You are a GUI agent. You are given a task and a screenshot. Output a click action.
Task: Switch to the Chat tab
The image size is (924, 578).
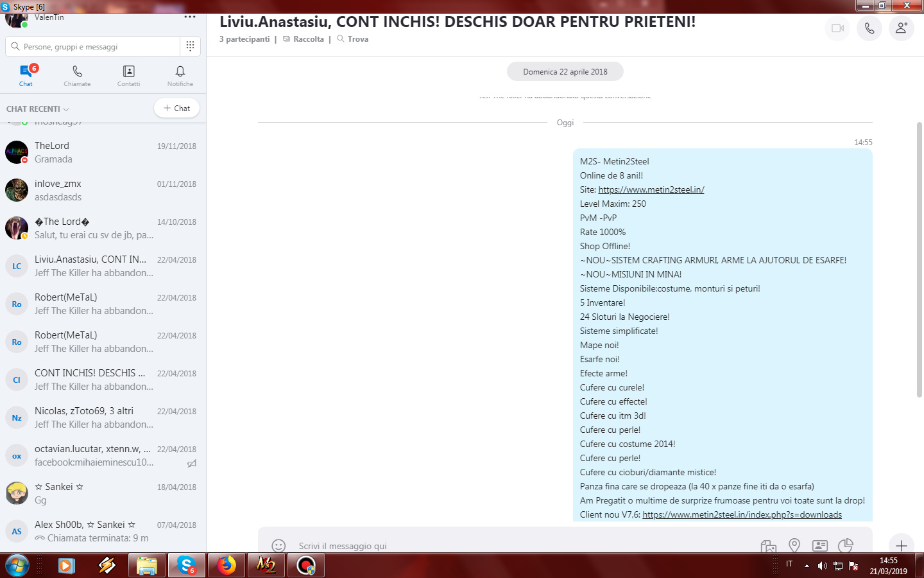[26, 75]
